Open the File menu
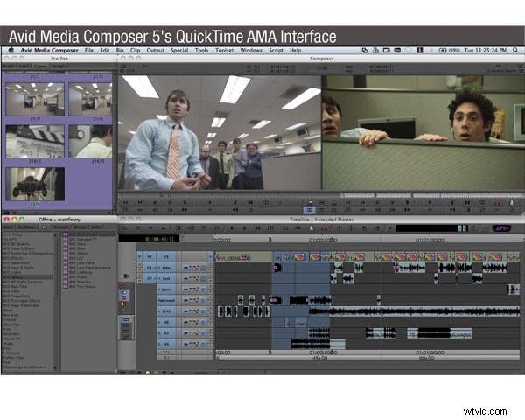 click(x=89, y=50)
